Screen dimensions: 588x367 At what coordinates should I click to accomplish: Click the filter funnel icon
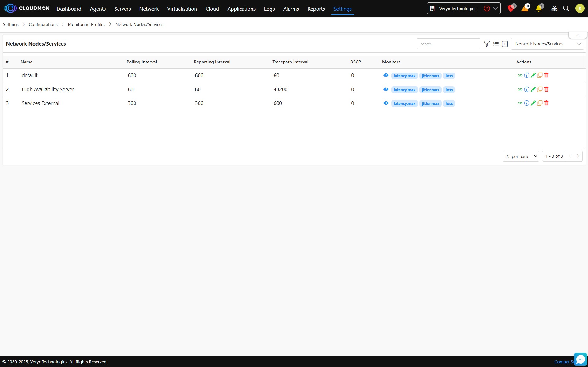[487, 44]
